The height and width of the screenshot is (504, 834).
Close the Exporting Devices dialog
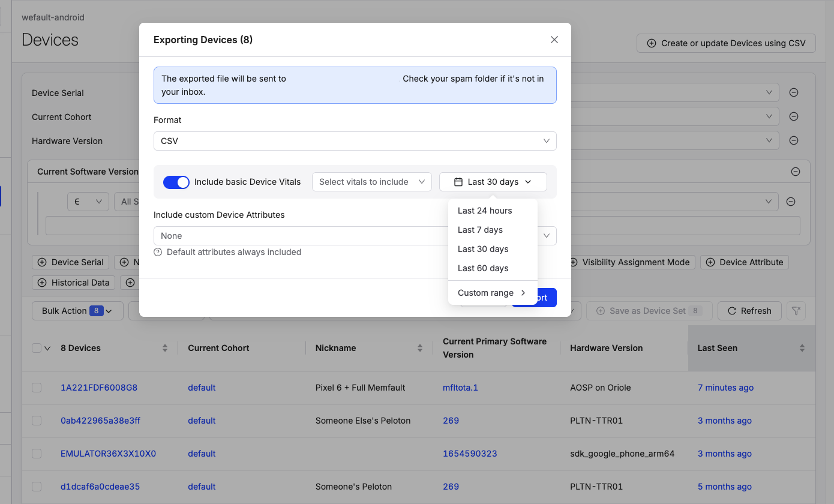(554, 40)
